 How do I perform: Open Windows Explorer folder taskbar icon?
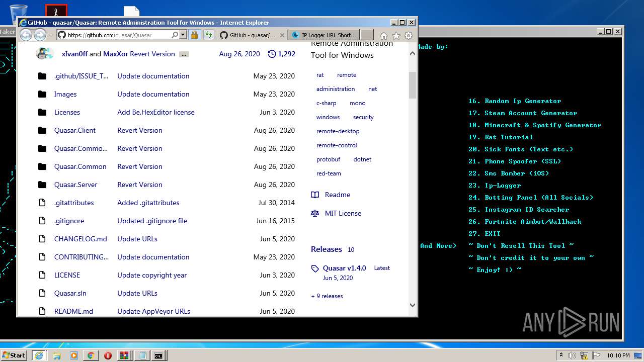pos(57,355)
